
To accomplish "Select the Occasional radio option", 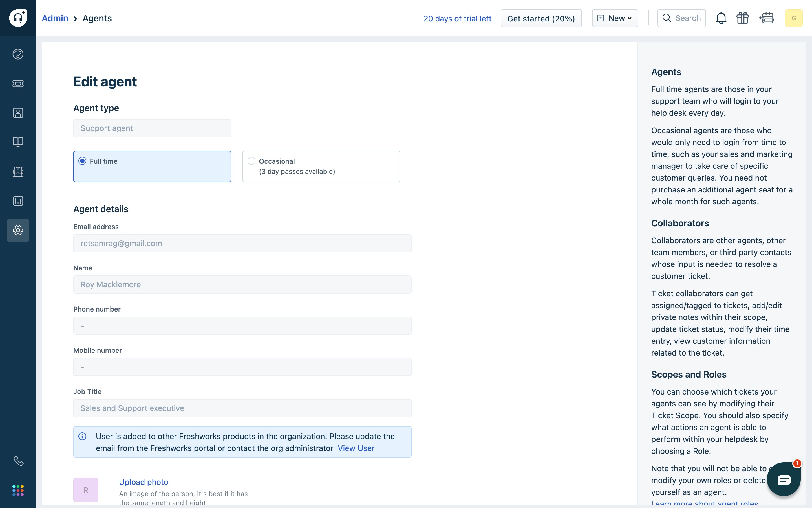I will pyautogui.click(x=251, y=161).
